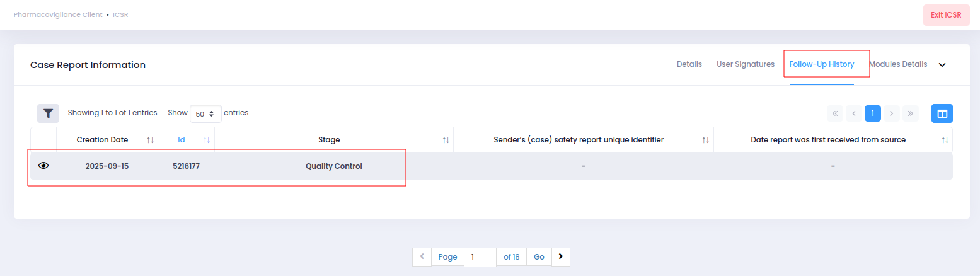
Task: View the case row eye icon
Action: [x=43, y=166]
